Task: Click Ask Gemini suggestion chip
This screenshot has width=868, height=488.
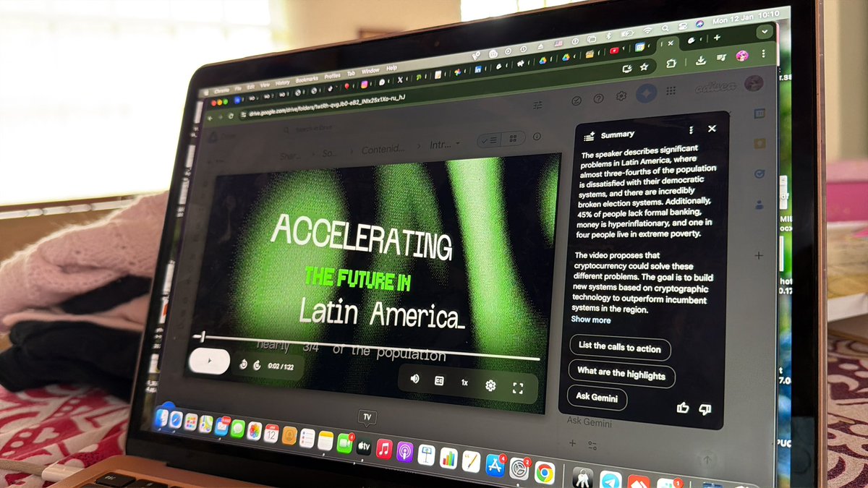Action: pyautogui.click(x=597, y=397)
